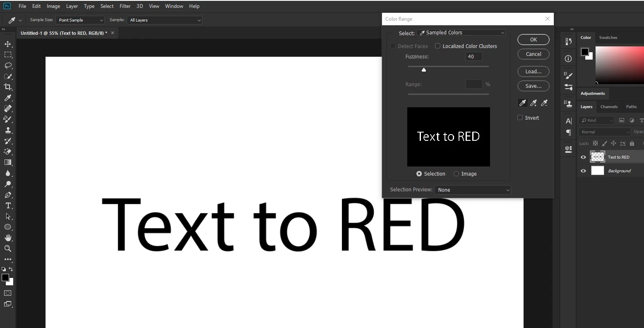Select the Move tool
The width and height of the screenshot is (644, 328).
pyautogui.click(x=8, y=44)
